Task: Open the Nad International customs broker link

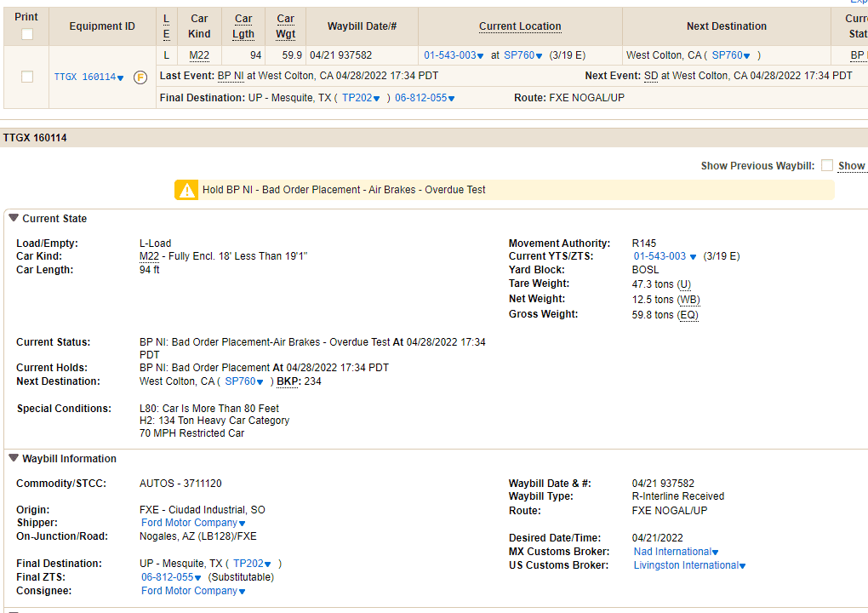Action: (x=676, y=552)
